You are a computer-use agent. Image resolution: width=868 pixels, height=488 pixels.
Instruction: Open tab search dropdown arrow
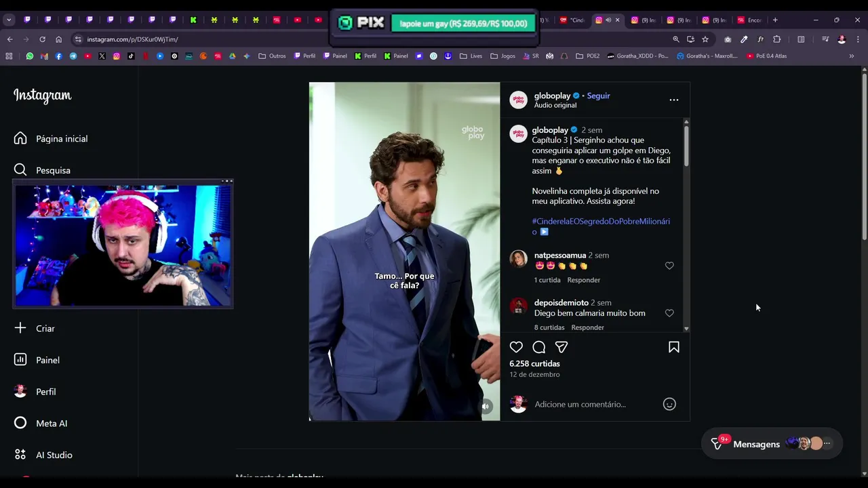pyautogui.click(x=9, y=20)
